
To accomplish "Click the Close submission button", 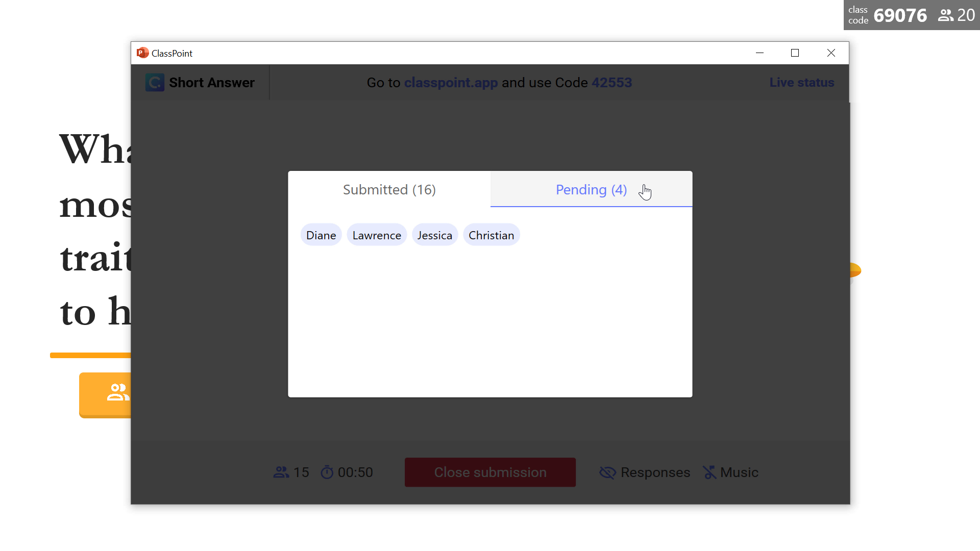I will (x=490, y=471).
